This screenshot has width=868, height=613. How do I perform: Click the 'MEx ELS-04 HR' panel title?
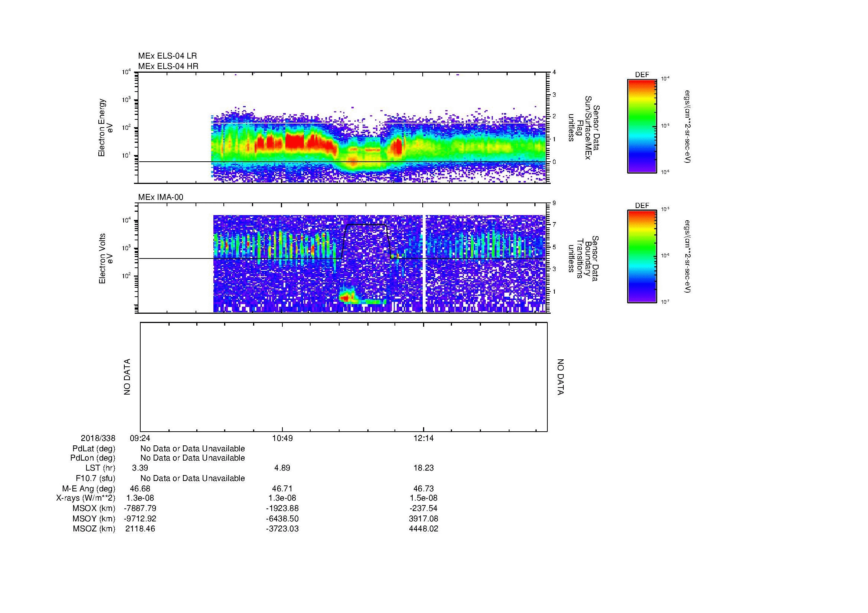pos(168,66)
